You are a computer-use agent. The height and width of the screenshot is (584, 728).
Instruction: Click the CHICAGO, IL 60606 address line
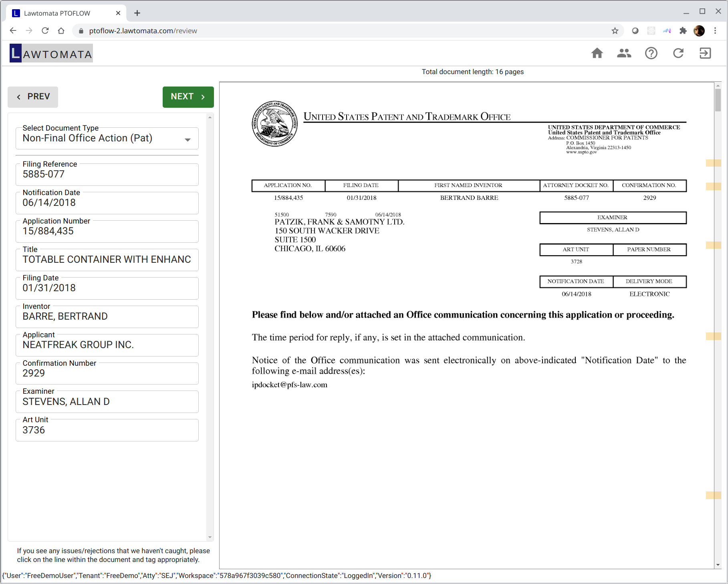pos(310,249)
